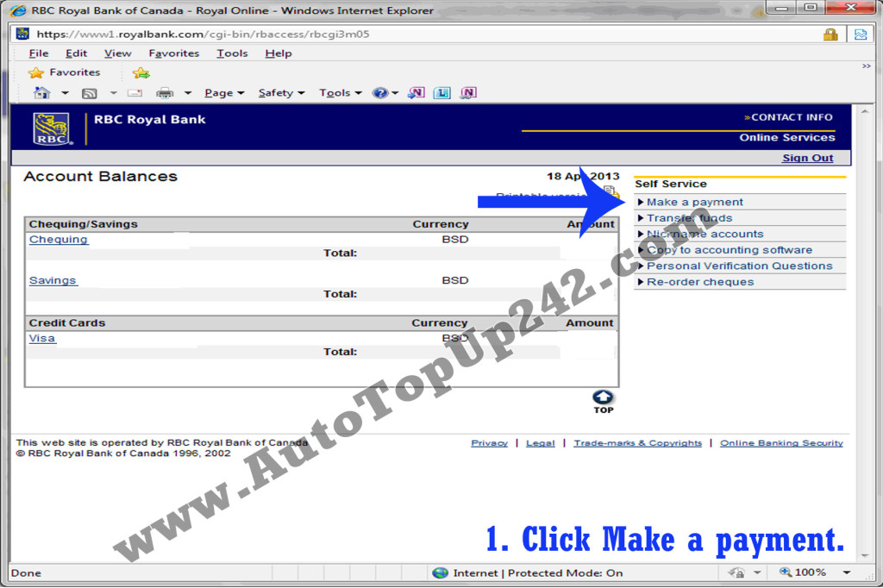This screenshot has height=588, width=883.
Task: Click the Sign Out link
Action: 807,159
